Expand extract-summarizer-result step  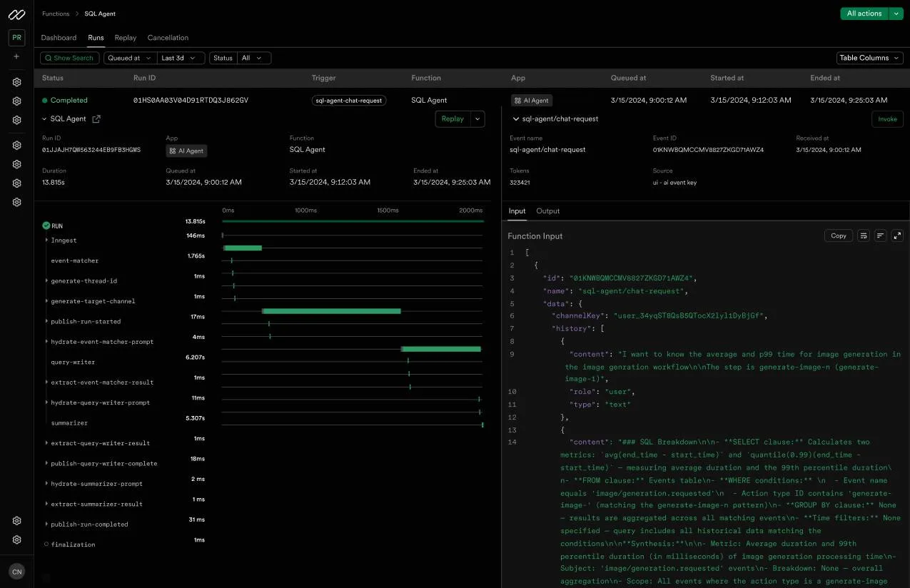point(47,504)
